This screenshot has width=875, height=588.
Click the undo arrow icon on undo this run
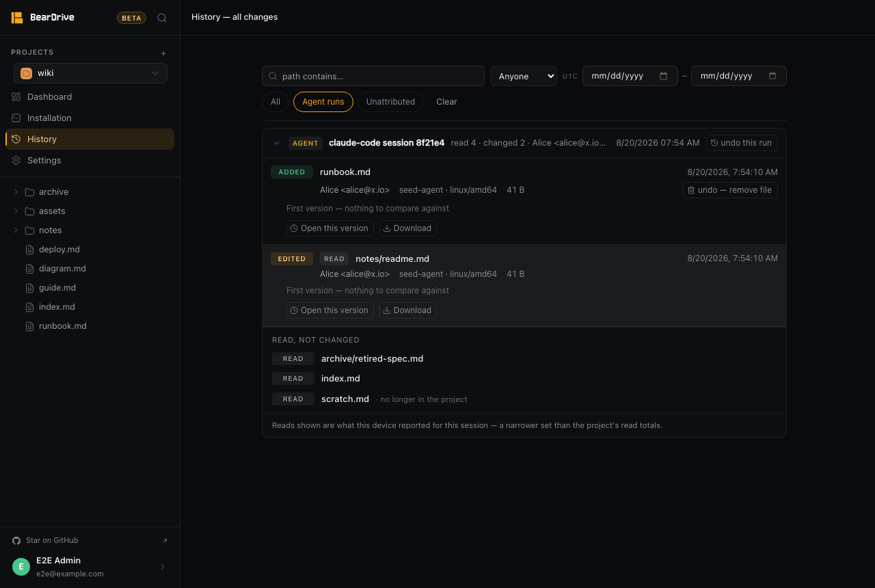pyautogui.click(x=714, y=143)
